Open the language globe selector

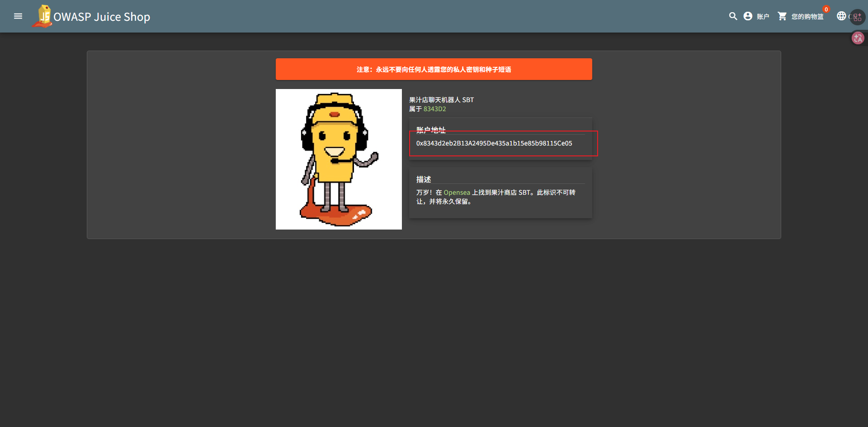tap(841, 16)
